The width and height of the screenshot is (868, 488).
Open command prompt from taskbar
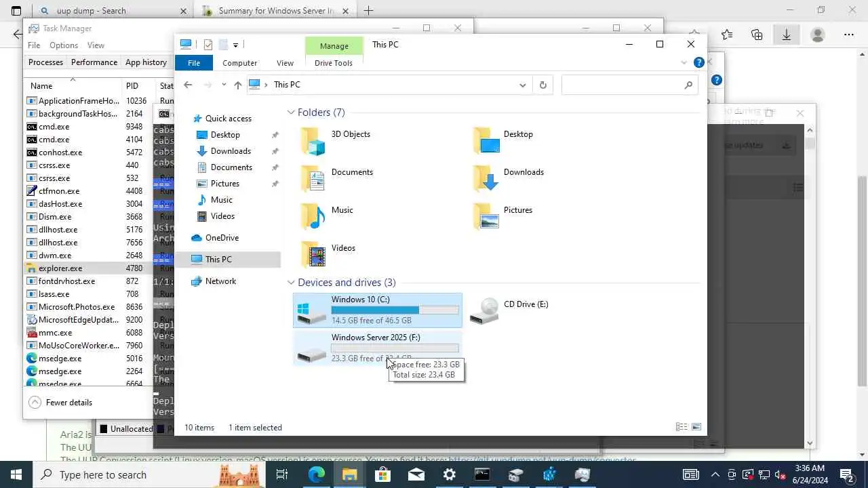pos(482,474)
